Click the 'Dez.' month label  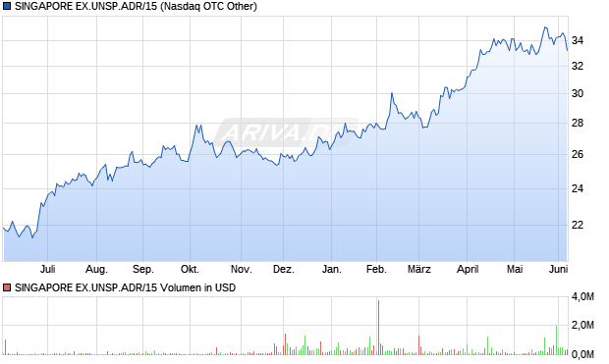coord(284,269)
